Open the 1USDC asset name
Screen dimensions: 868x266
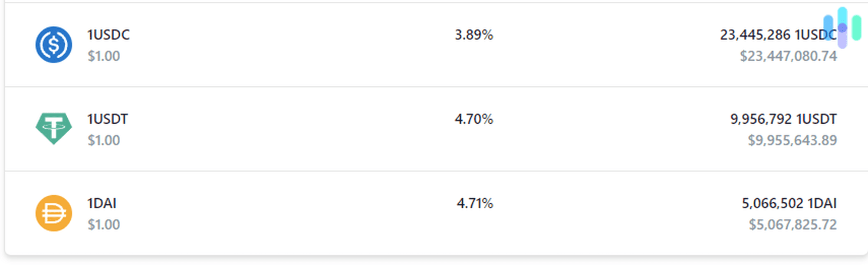108,35
